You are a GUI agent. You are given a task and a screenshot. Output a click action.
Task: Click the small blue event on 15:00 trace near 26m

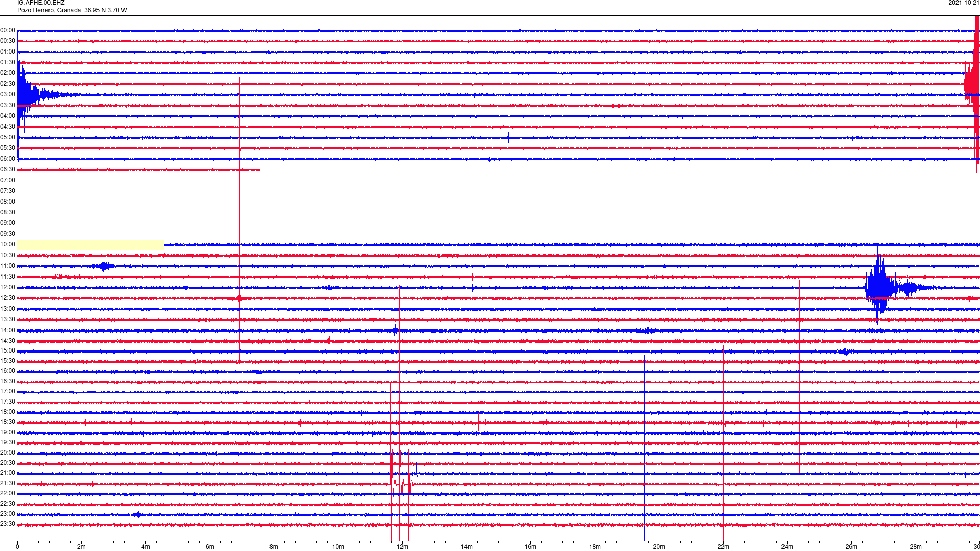coord(846,352)
